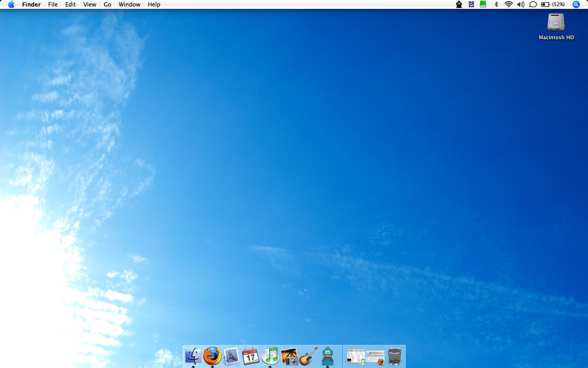The height and width of the screenshot is (368, 588).
Task: Open the Finder application menu
Action: coord(31,4)
